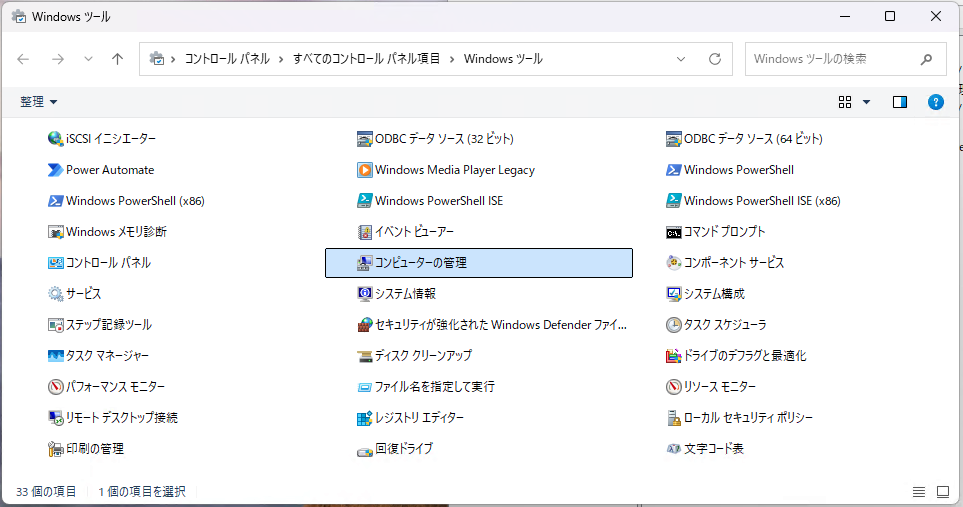Click the Windows Media Player Legacy icon
963x507 pixels.
[365, 170]
